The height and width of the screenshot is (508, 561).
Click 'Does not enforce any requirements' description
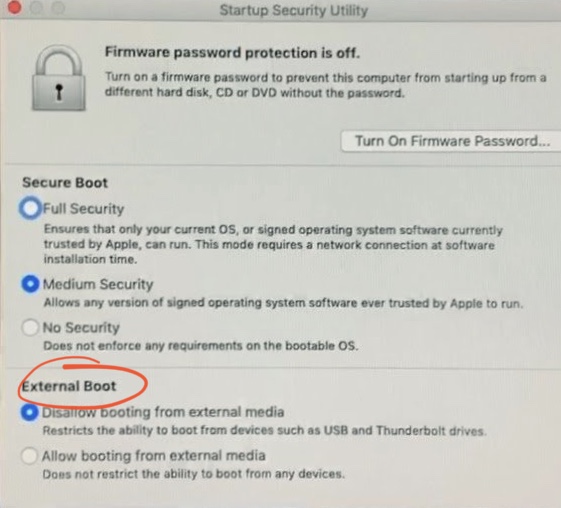(x=201, y=346)
